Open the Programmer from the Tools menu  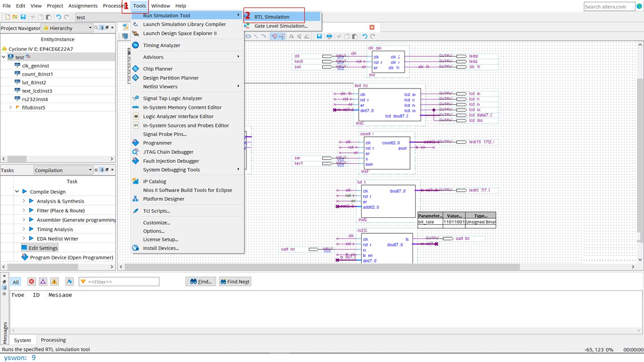(188, 143)
